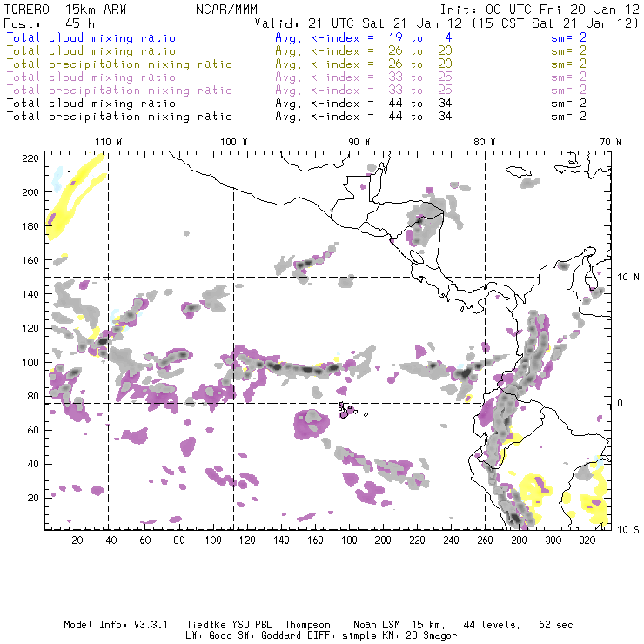Click the "100 W" longitude label
The image size is (644, 644).
[234, 142]
